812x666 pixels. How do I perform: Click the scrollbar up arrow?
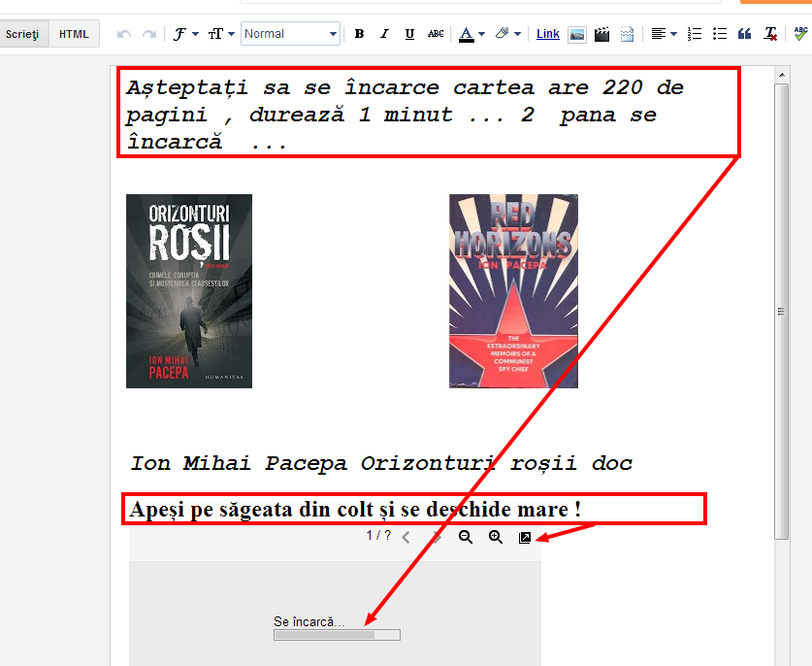782,75
